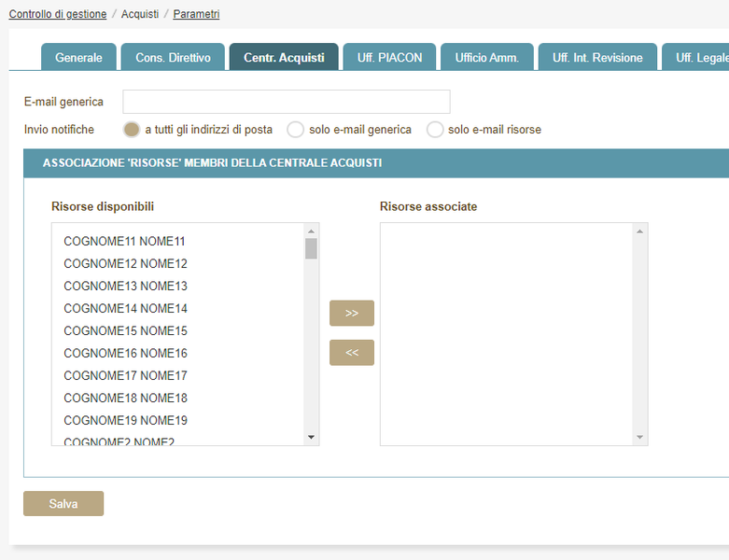Viewport: 729px width, 560px height.
Task: Click the >> add resources button
Action: 351,314
